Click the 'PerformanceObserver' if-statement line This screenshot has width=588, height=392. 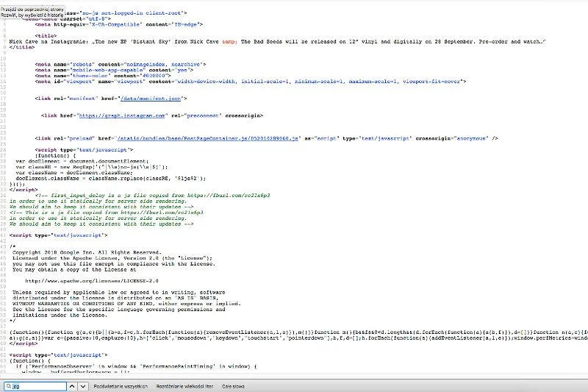pos(136,366)
